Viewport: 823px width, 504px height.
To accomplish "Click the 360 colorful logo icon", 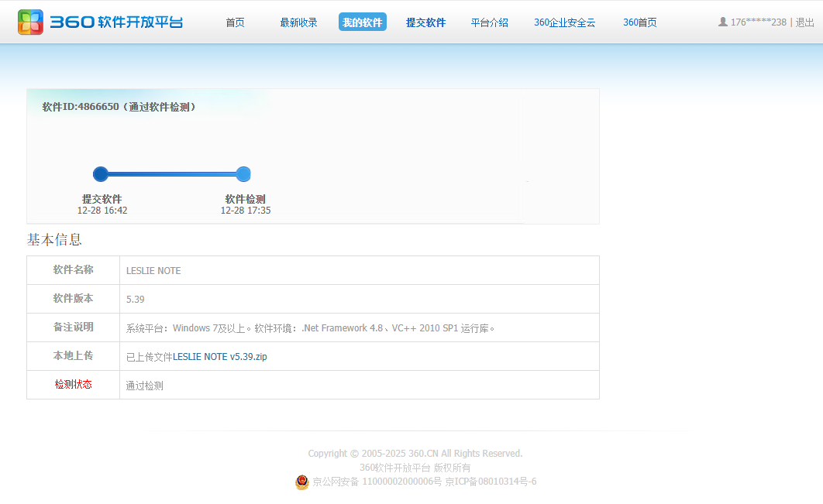I will pyautogui.click(x=31, y=22).
